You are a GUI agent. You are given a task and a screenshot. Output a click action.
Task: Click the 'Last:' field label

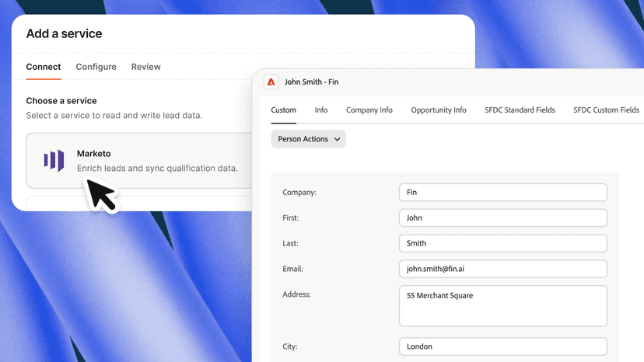(290, 243)
